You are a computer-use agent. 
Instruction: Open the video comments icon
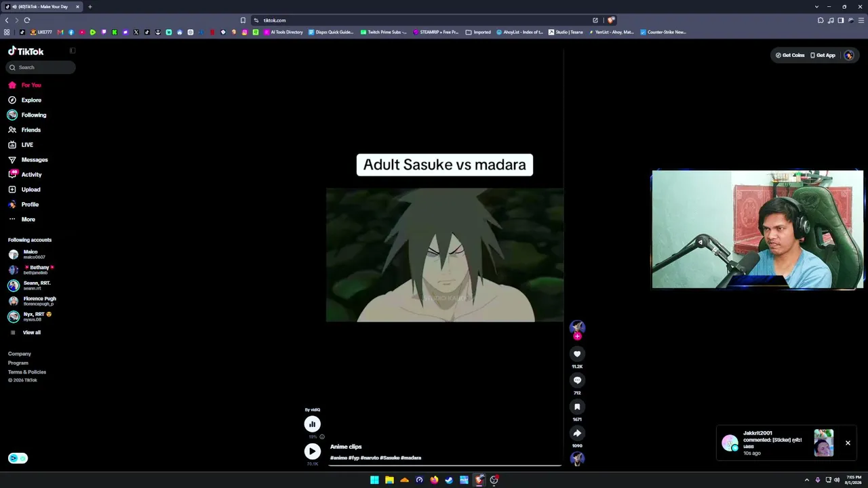point(577,380)
